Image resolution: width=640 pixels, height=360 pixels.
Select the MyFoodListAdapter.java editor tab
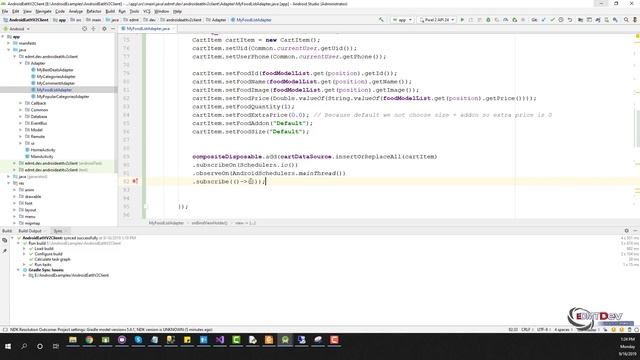tap(148, 29)
